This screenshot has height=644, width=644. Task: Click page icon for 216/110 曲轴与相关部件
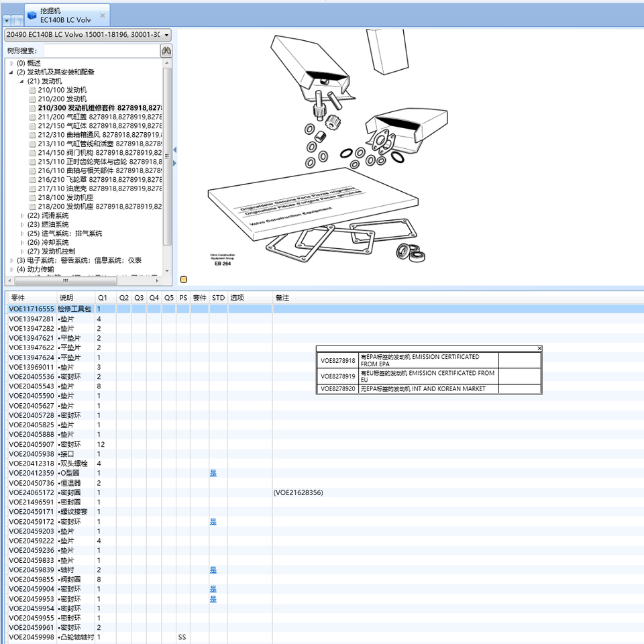tap(32, 171)
